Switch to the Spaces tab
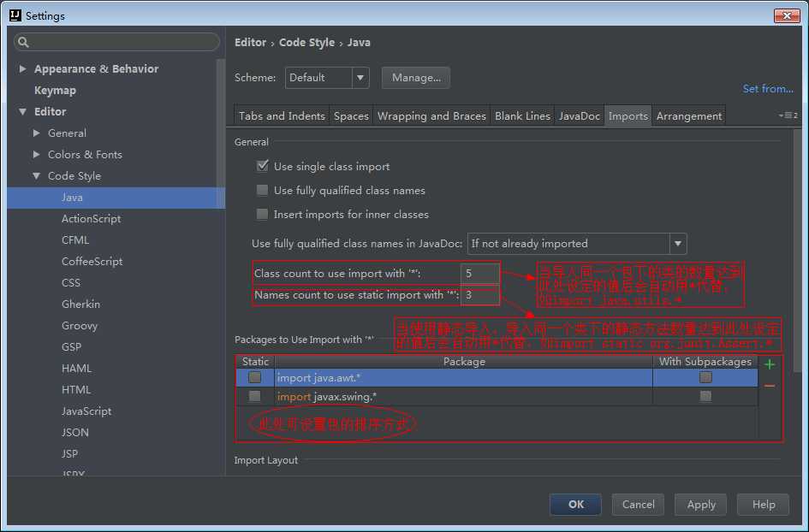Viewport: 809px width, 532px height. (351, 116)
